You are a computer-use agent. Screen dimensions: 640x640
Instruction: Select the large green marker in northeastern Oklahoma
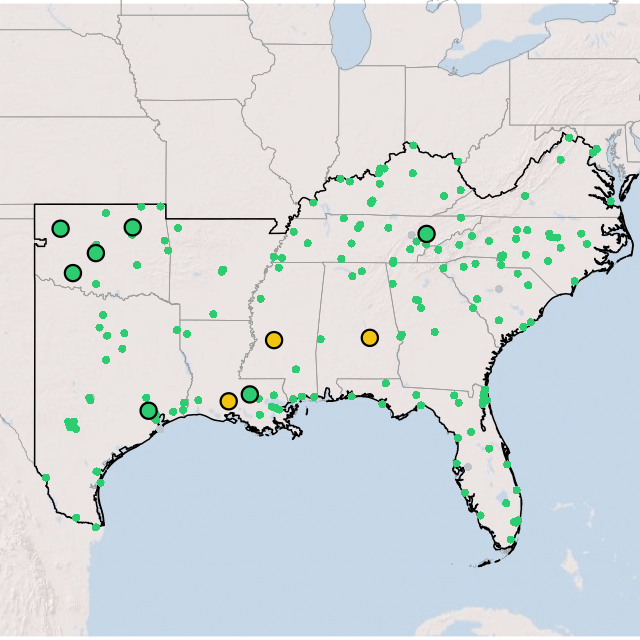click(x=133, y=227)
